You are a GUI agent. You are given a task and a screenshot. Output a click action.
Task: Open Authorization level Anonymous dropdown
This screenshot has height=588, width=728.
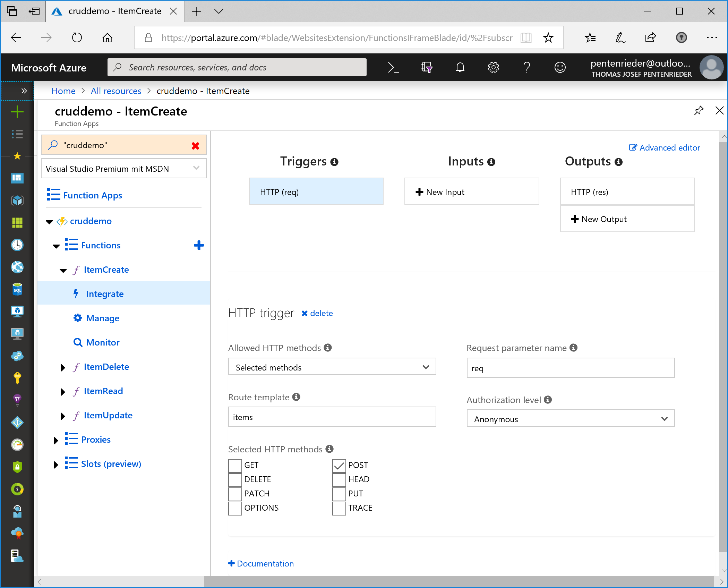[x=570, y=419]
